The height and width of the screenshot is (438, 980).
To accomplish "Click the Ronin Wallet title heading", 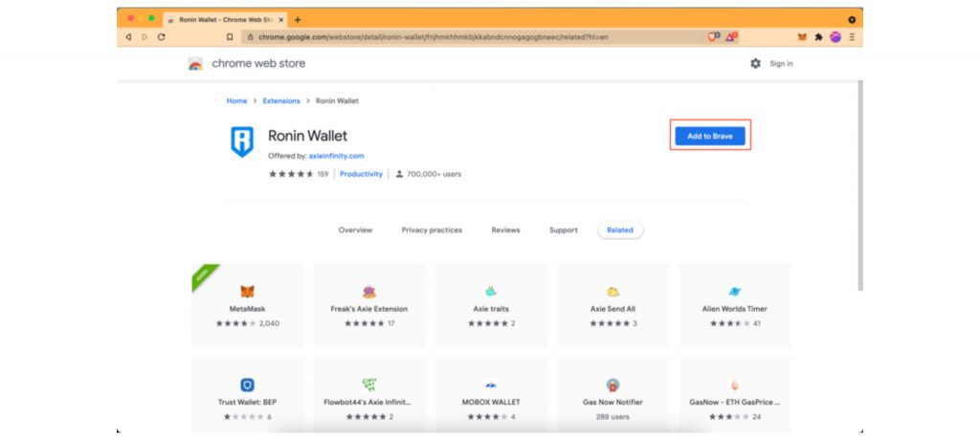I will coord(307,136).
